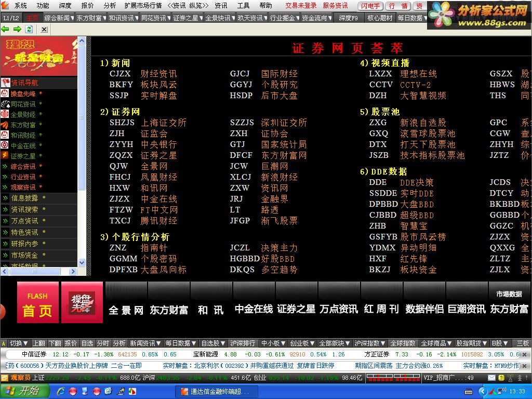Click the sidebar vertical scrollbar down arrow

click(x=82, y=262)
